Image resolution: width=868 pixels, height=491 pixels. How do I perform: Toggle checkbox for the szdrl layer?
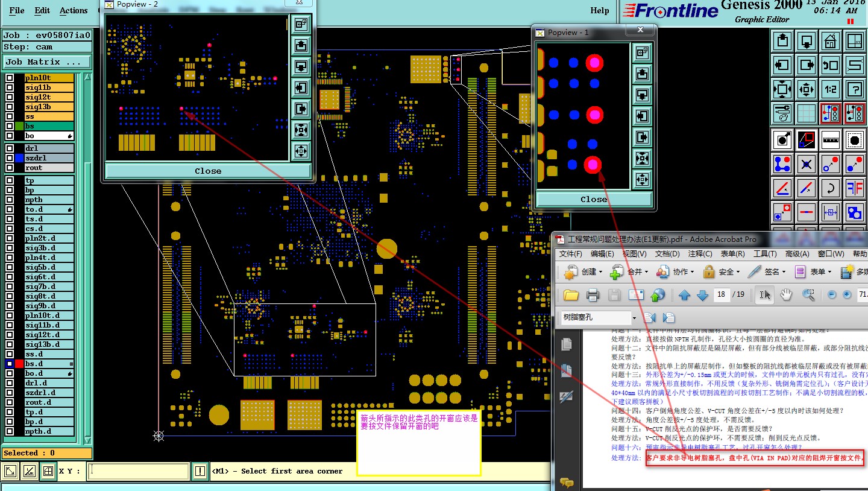coord(10,158)
